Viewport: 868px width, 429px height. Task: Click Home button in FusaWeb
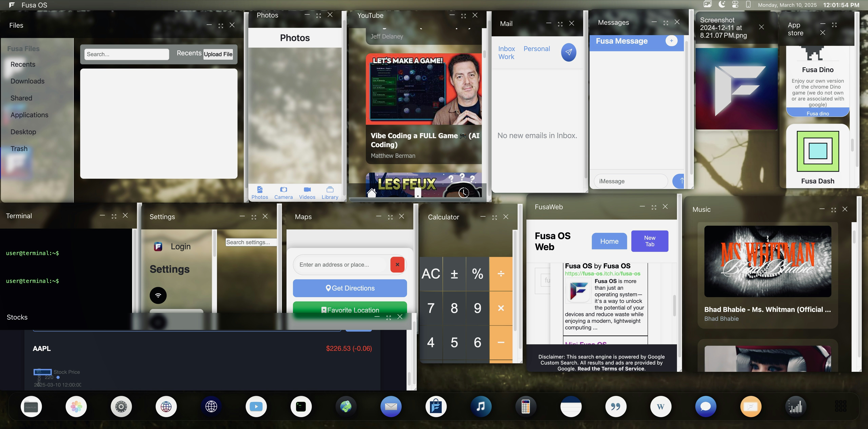609,241
